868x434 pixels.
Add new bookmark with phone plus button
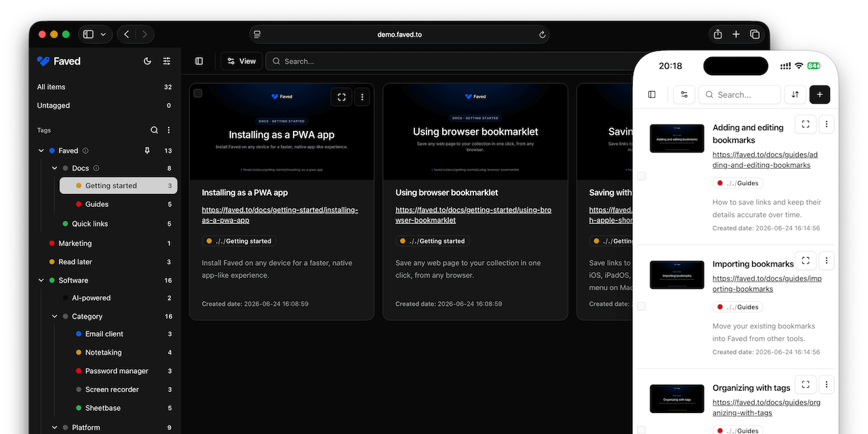click(x=820, y=95)
